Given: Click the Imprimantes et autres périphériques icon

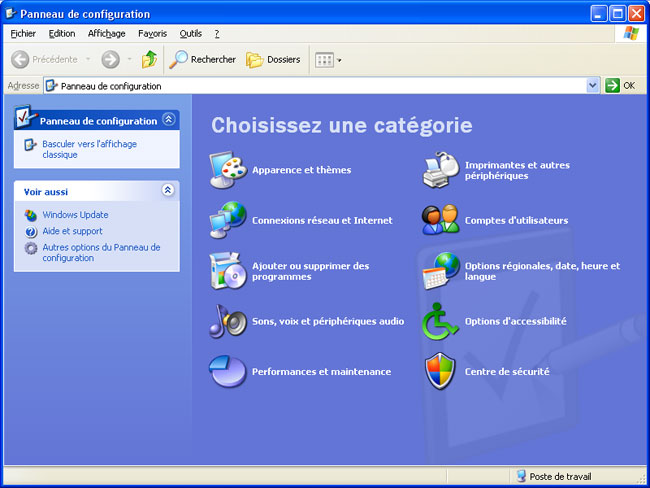Looking at the screenshot, I should click(x=440, y=170).
